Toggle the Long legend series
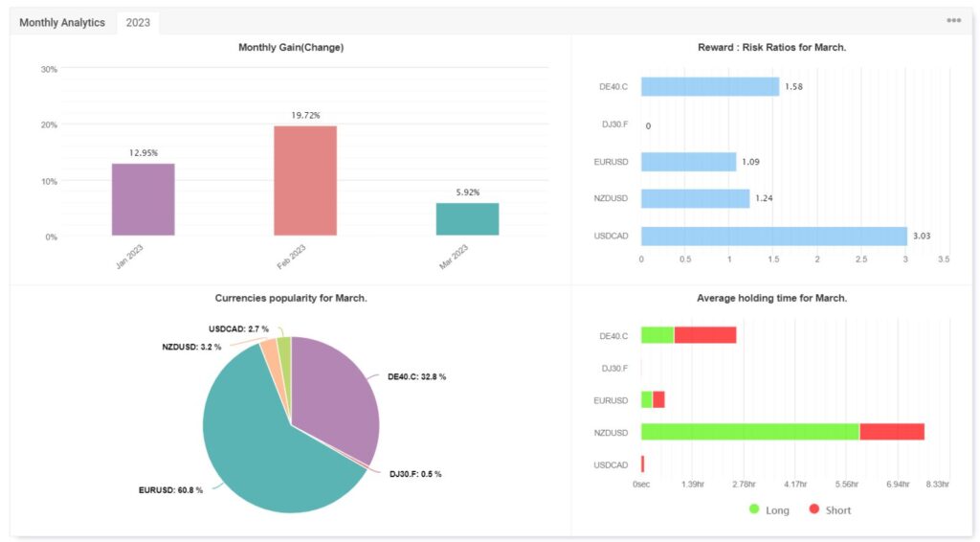 (768, 510)
